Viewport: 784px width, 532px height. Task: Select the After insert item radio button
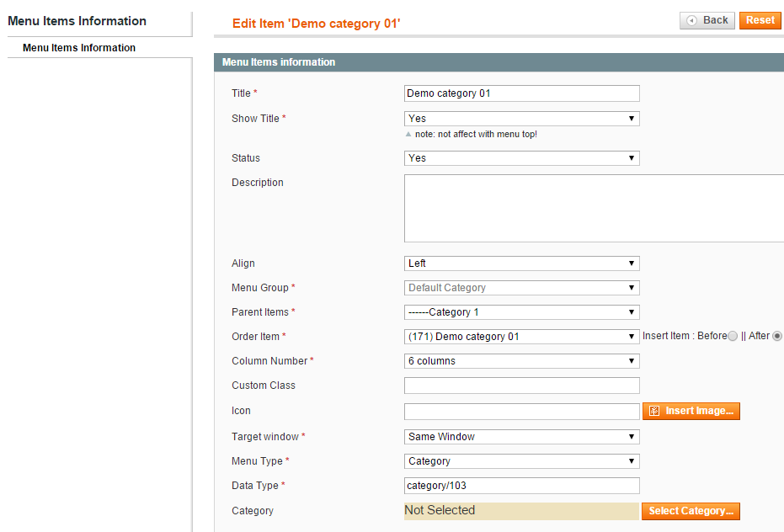[777, 336]
